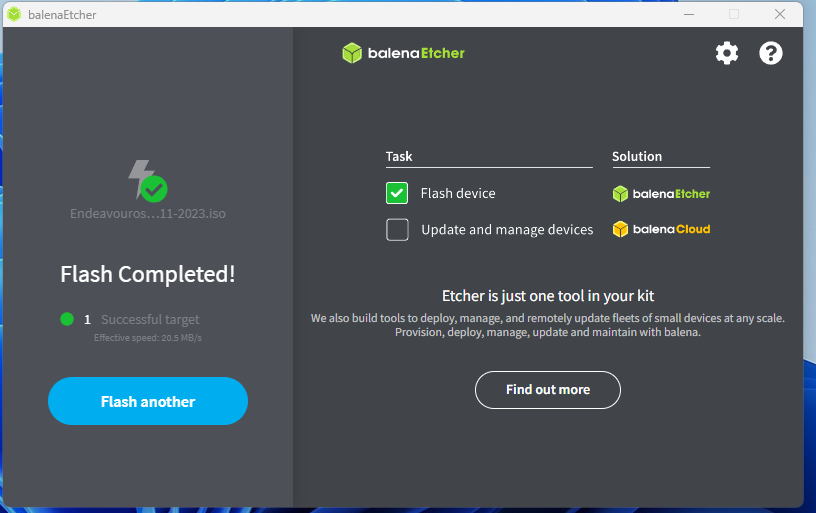
Task: Click the balenaEtcher solution logo
Action: click(x=661, y=194)
